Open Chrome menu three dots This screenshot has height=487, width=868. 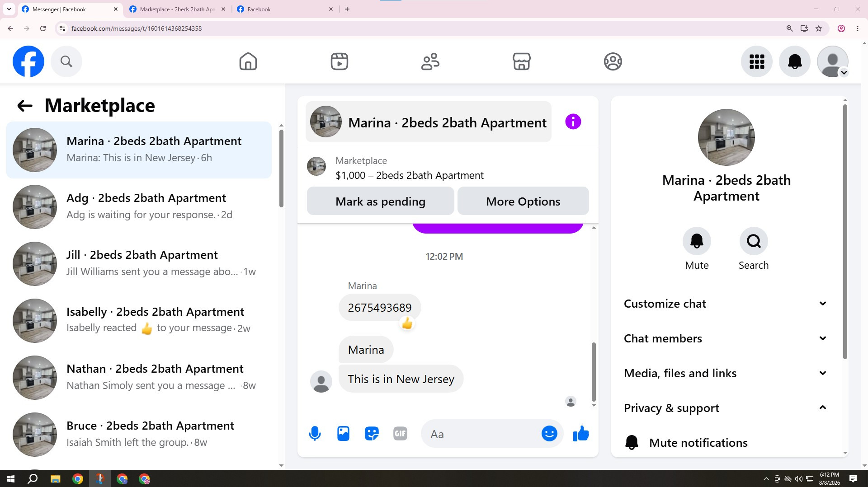(858, 28)
